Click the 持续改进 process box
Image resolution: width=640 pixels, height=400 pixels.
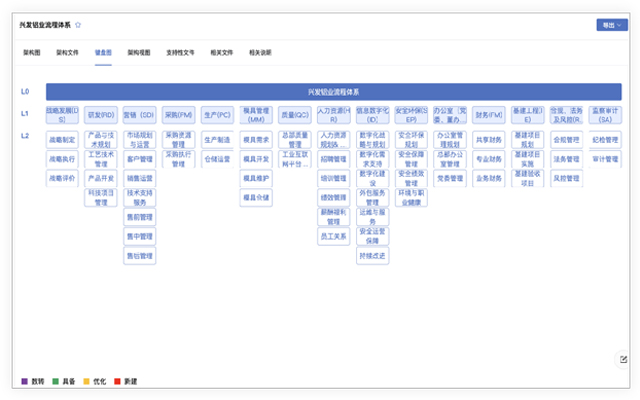point(372,256)
